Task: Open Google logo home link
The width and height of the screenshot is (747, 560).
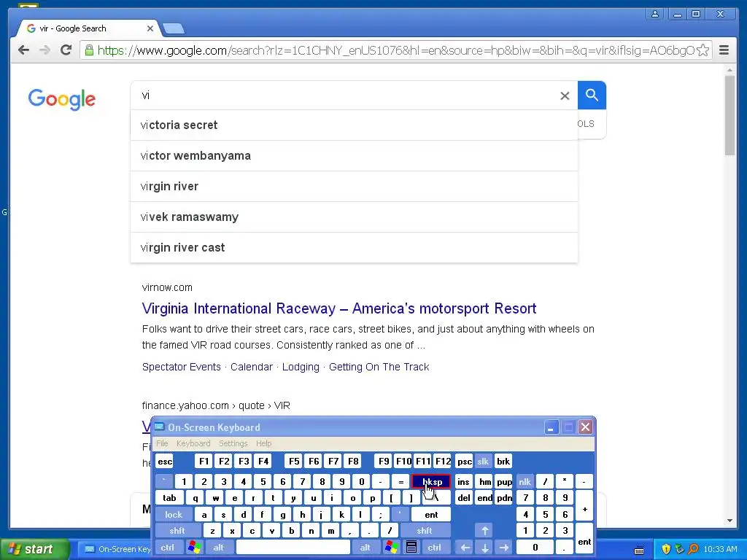Action: (62, 99)
